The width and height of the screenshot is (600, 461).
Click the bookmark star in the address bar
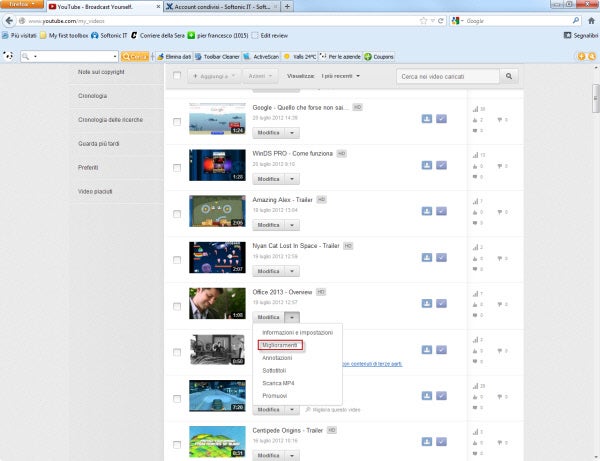pos(423,21)
